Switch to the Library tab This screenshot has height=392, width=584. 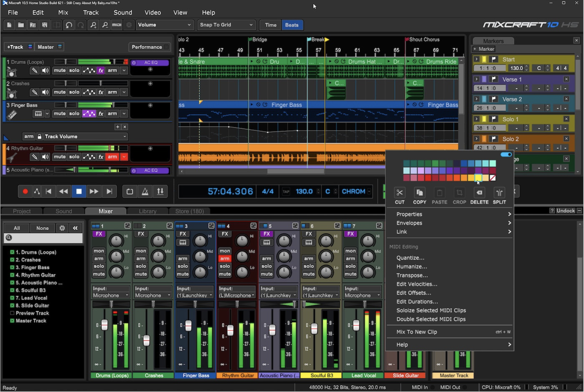tap(148, 211)
